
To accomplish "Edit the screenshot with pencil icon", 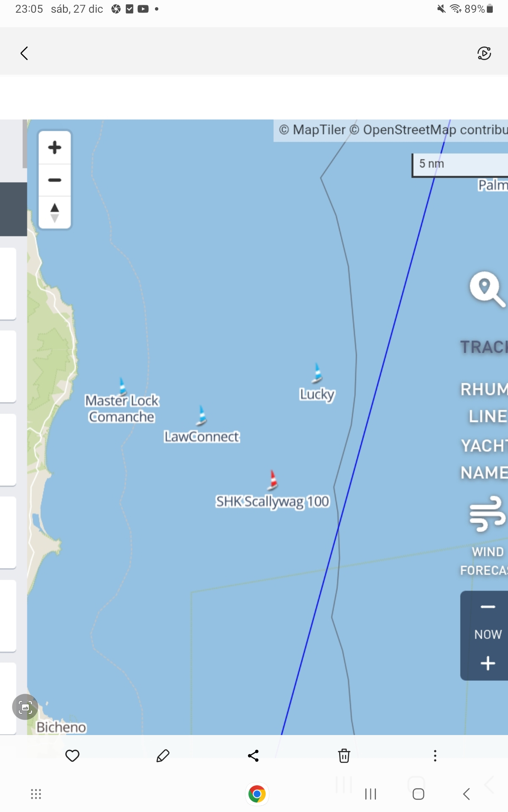I will 163,756.
